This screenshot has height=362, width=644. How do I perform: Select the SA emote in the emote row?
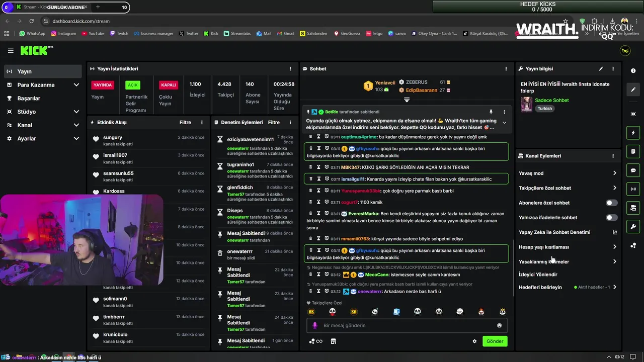(354, 312)
